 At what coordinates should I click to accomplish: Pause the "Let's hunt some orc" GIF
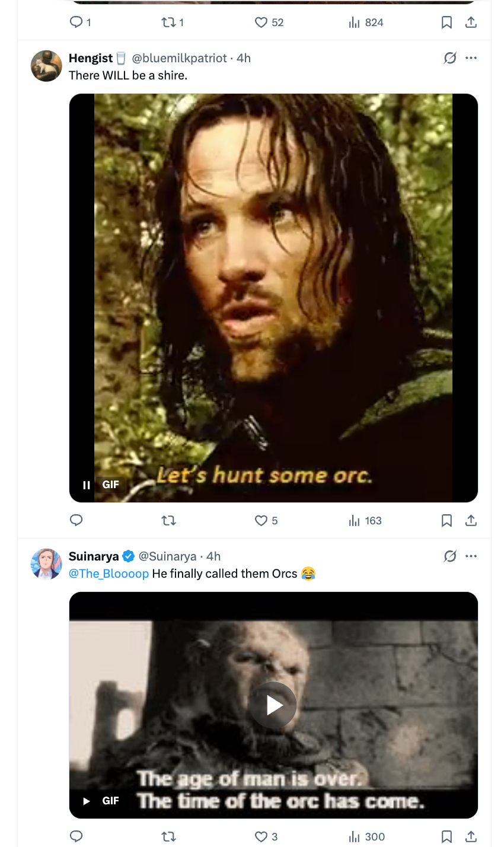click(87, 485)
